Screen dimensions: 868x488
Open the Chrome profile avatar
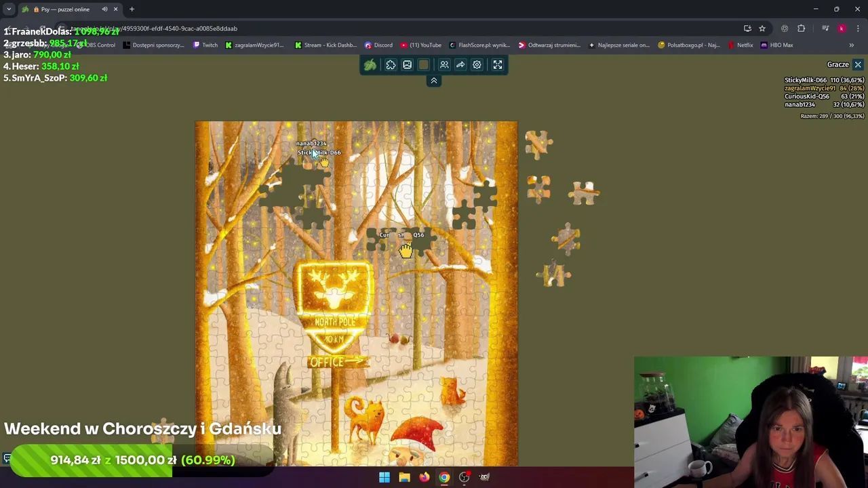842,28
